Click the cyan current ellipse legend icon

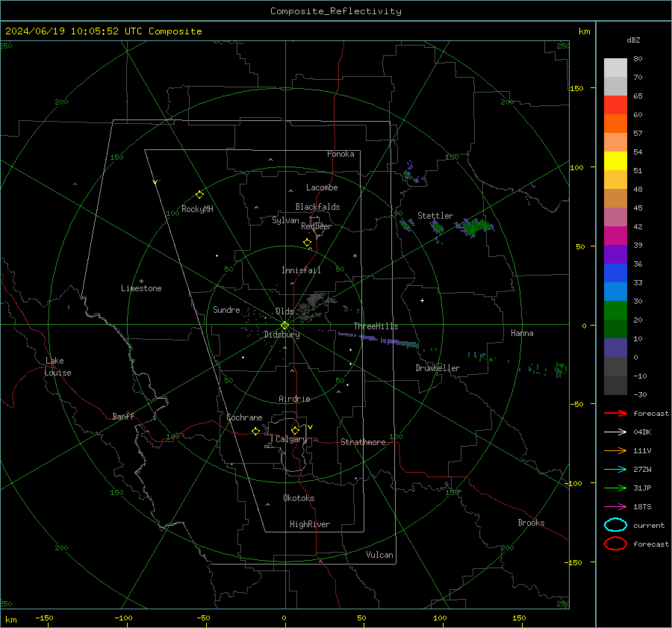coord(615,525)
